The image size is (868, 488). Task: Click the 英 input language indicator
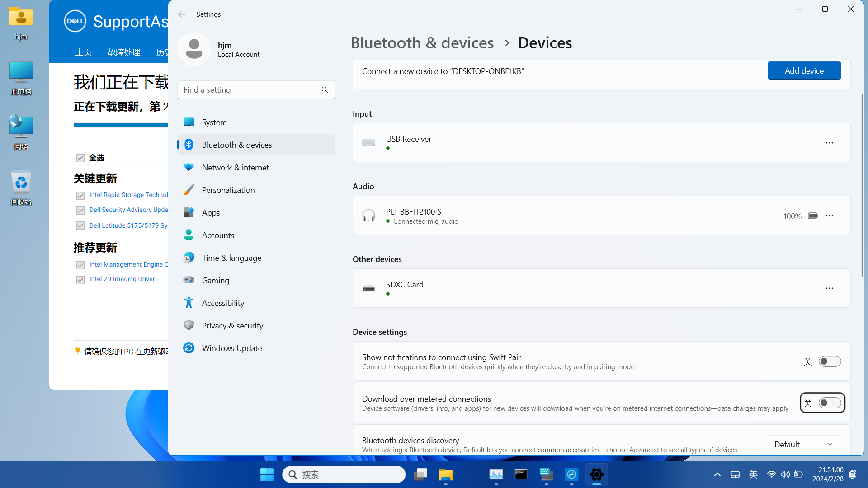click(x=753, y=474)
